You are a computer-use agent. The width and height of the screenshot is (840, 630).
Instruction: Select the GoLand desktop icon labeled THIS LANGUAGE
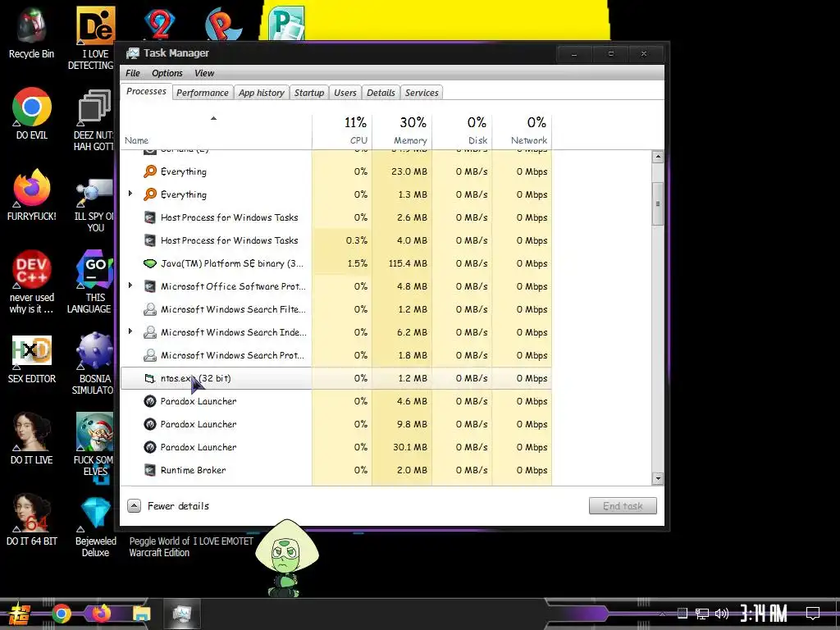point(95,269)
